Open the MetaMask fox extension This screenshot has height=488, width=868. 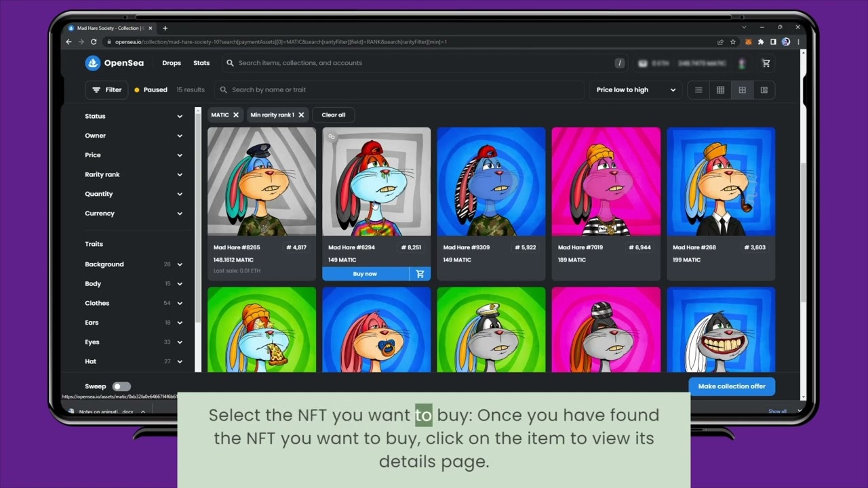749,42
